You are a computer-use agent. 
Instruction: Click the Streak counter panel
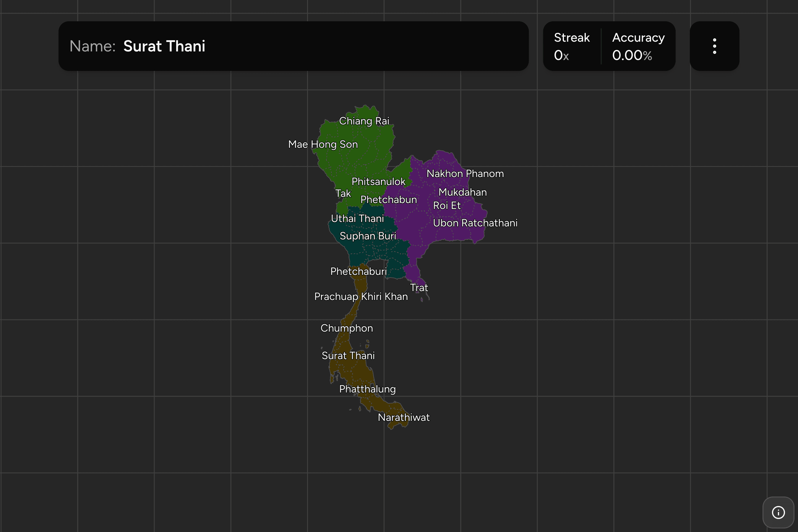click(572, 46)
